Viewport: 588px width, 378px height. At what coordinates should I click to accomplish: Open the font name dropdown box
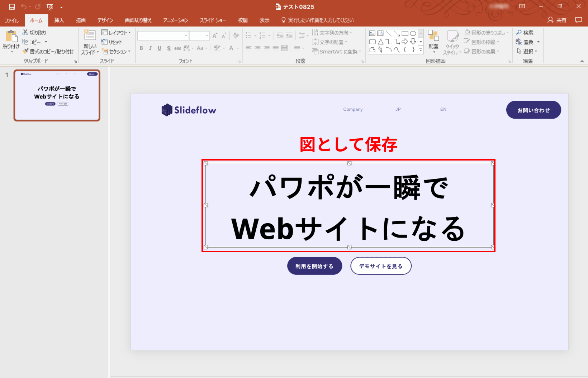(163, 36)
